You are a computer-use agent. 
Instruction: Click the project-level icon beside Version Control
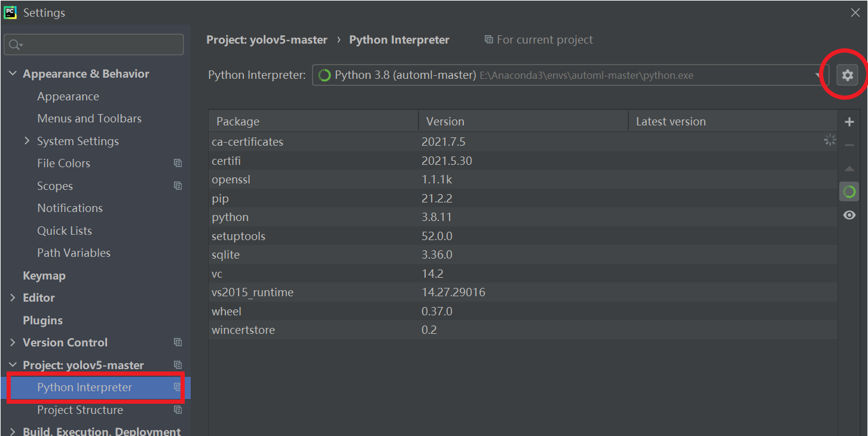point(178,342)
